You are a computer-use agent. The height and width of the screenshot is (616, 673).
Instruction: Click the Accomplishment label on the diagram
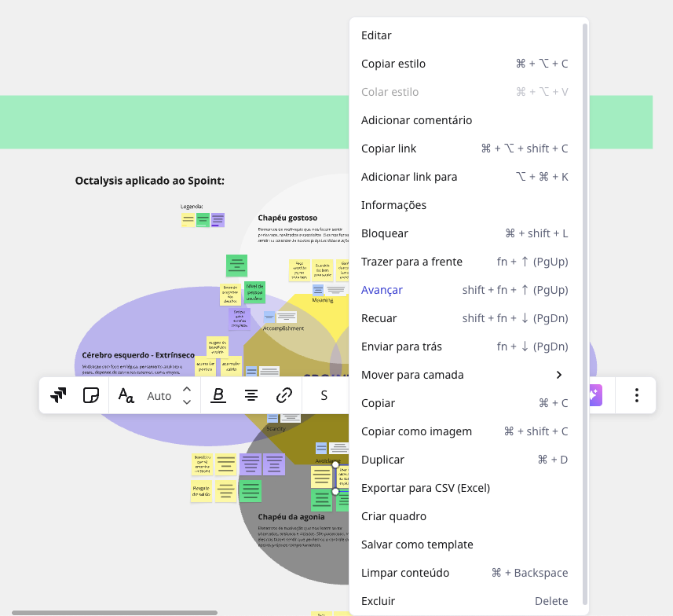click(x=283, y=328)
